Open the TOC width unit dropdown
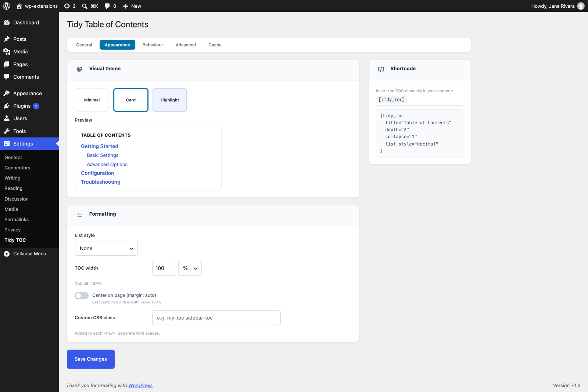 point(190,268)
